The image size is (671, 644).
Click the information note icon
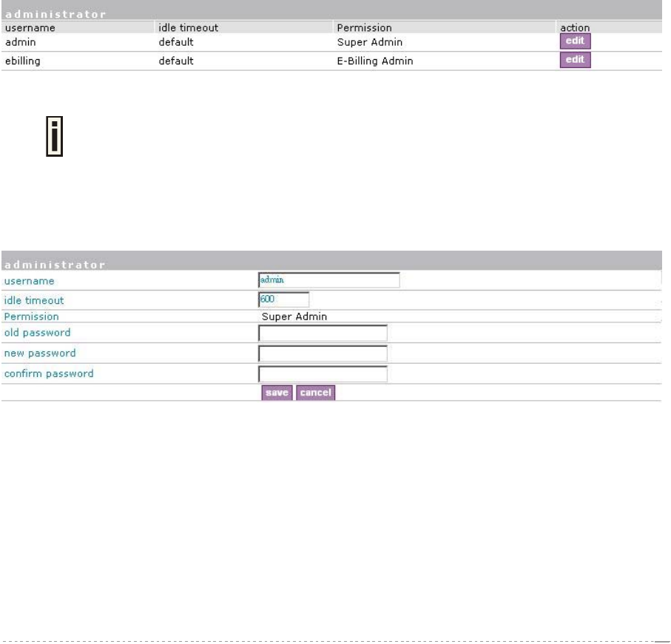pos(54,136)
